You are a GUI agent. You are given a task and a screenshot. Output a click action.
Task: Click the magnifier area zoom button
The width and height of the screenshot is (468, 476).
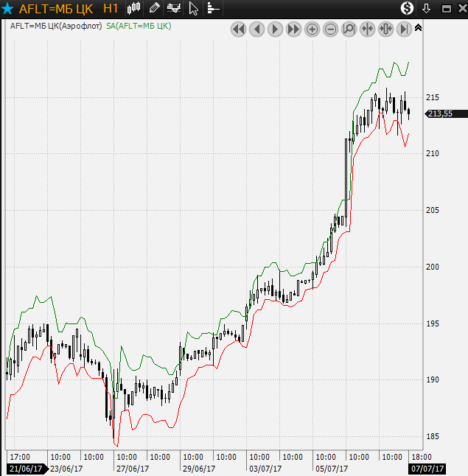[349, 29]
